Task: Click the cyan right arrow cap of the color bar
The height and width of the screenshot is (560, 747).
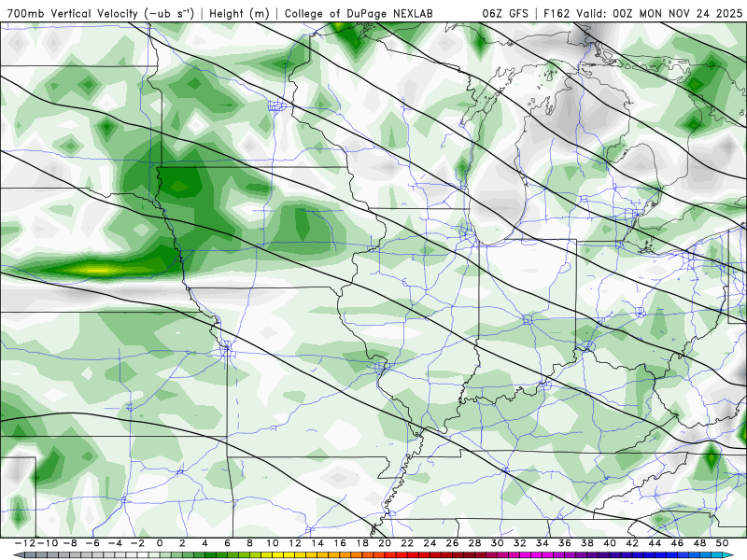Action: pos(728,555)
